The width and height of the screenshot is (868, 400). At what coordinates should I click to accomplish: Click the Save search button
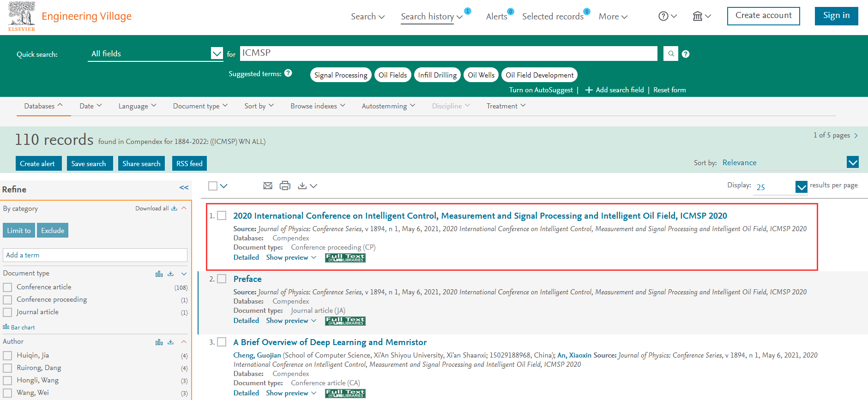click(x=90, y=163)
